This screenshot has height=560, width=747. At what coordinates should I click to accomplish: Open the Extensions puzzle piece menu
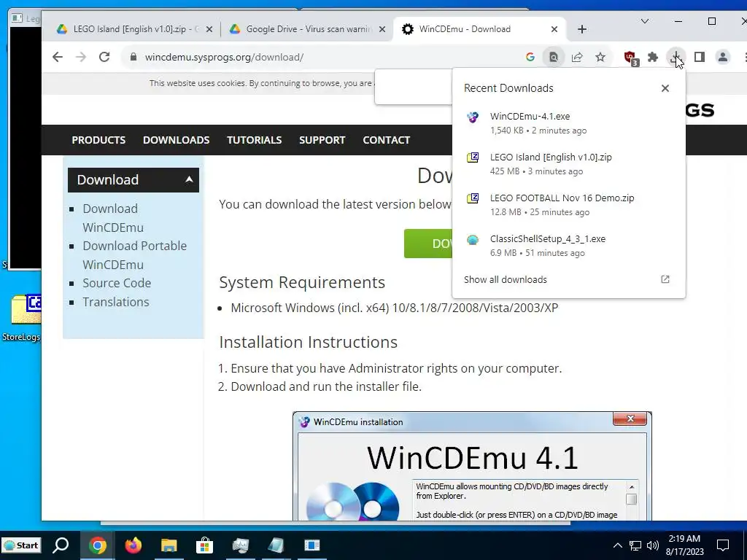pos(653,57)
